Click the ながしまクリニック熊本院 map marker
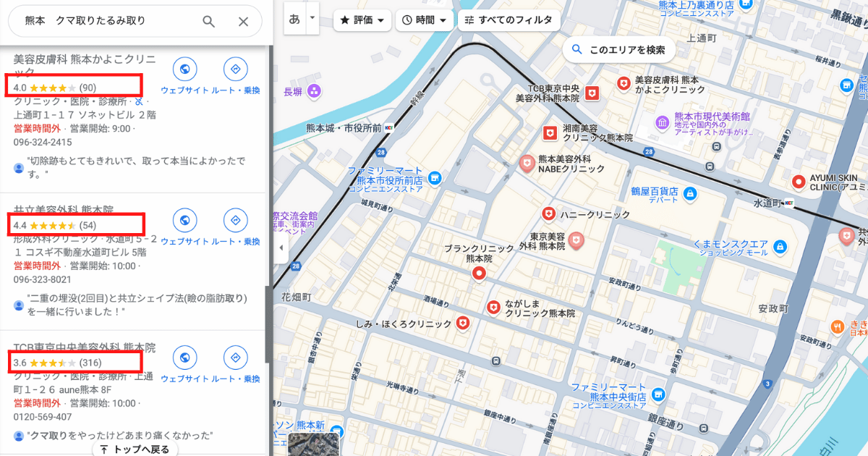868x456 pixels. 493,308
